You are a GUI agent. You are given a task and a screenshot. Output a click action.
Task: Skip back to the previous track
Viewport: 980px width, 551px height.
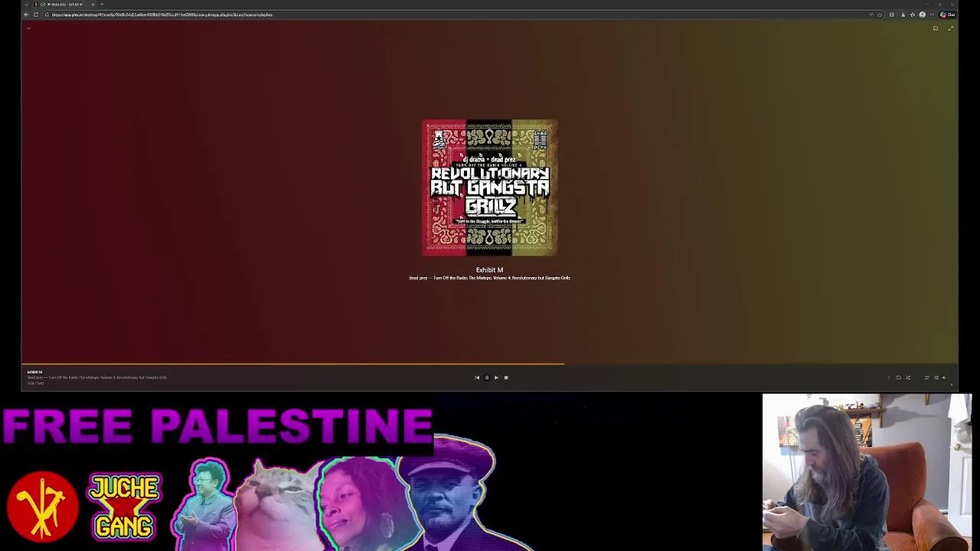pos(477,377)
